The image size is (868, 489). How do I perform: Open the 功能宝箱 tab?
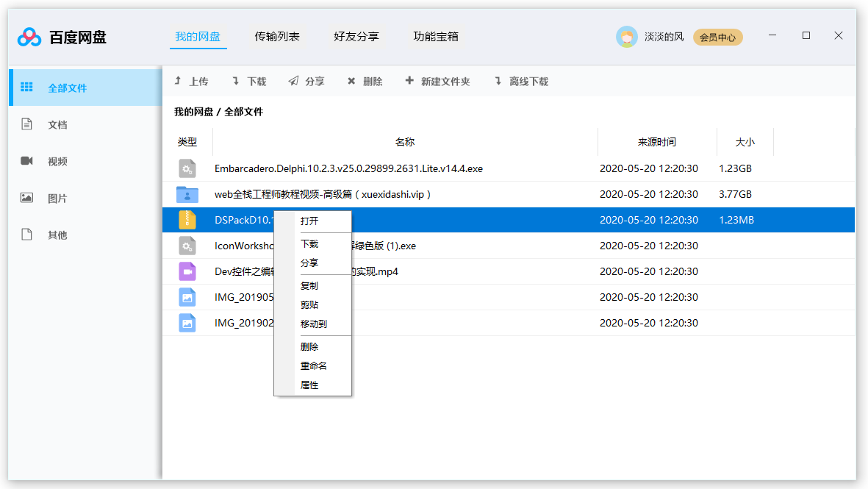click(436, 37)
